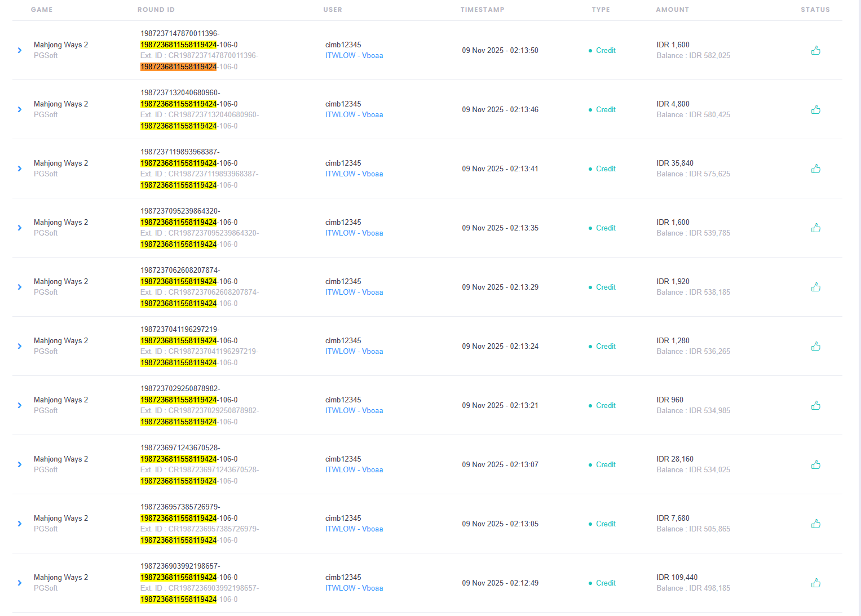Click amount IDR 960
The image size is (861, 616).
tap(670, 400)
